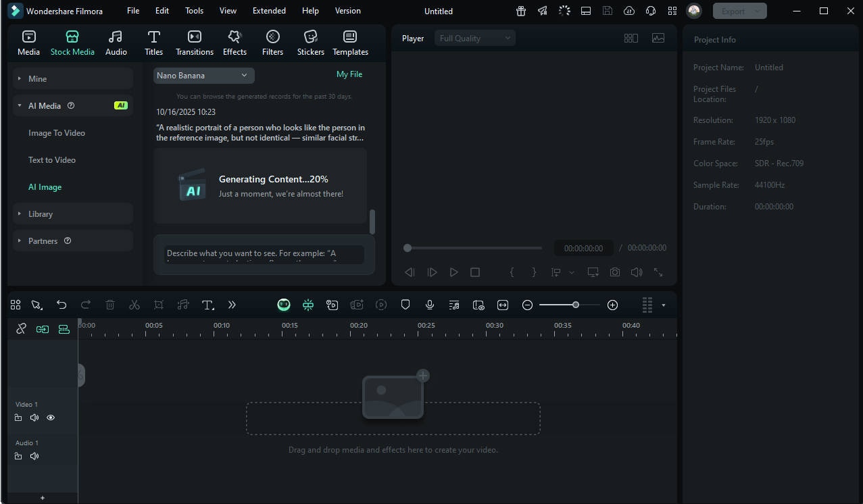Viewport: 863px width, 504px height.
Task: Open the View menu
Action: (228, 11)
